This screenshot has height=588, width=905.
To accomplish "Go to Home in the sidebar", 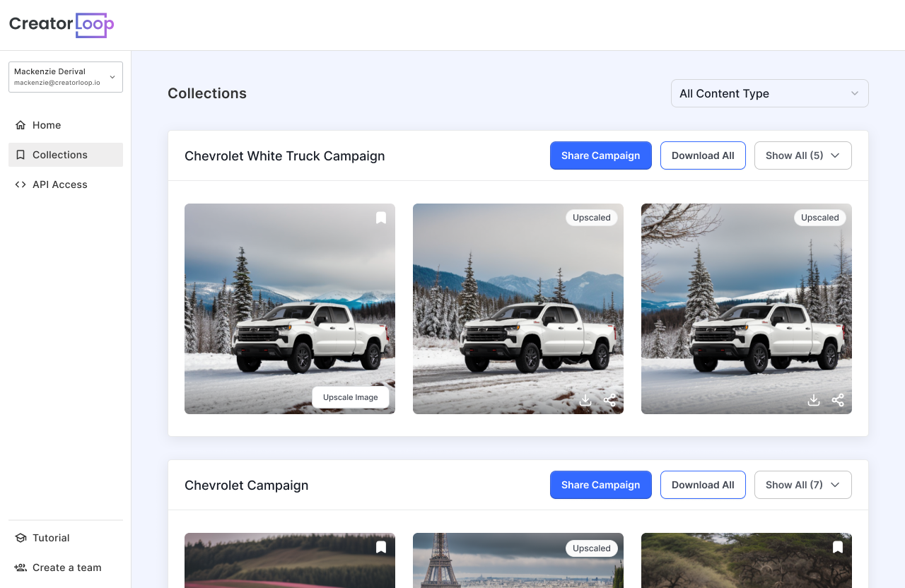I will coord(66,125).
